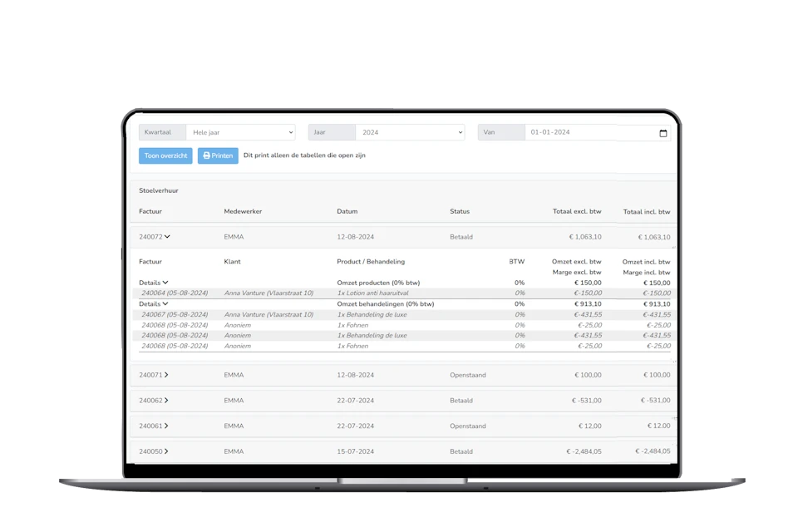Click the Status column header
This screenshot has width=798, height=532.
[460, 212]
